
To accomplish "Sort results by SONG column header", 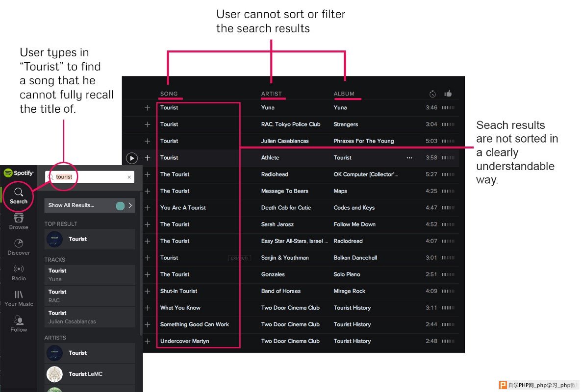I will tap(169, 94).
